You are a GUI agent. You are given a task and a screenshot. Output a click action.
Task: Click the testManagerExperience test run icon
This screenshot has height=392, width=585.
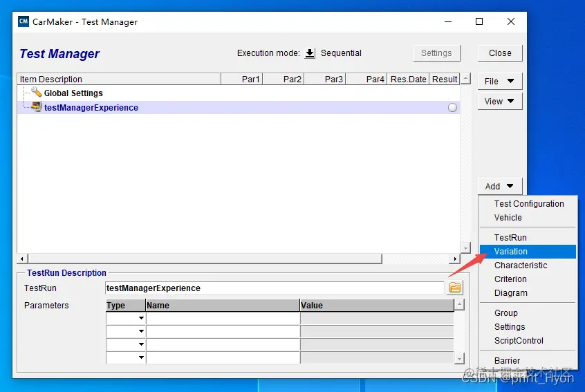(x=36, y=107)
